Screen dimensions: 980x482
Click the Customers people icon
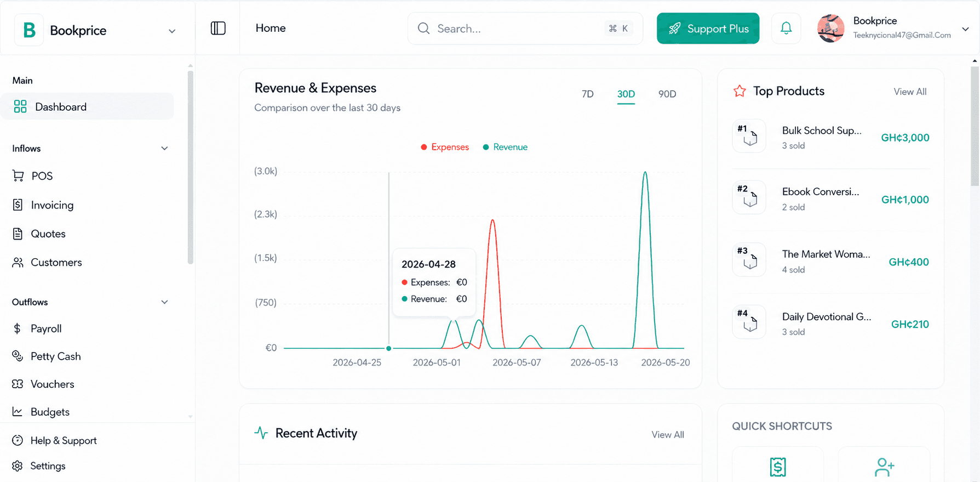[x=18, y=262]
